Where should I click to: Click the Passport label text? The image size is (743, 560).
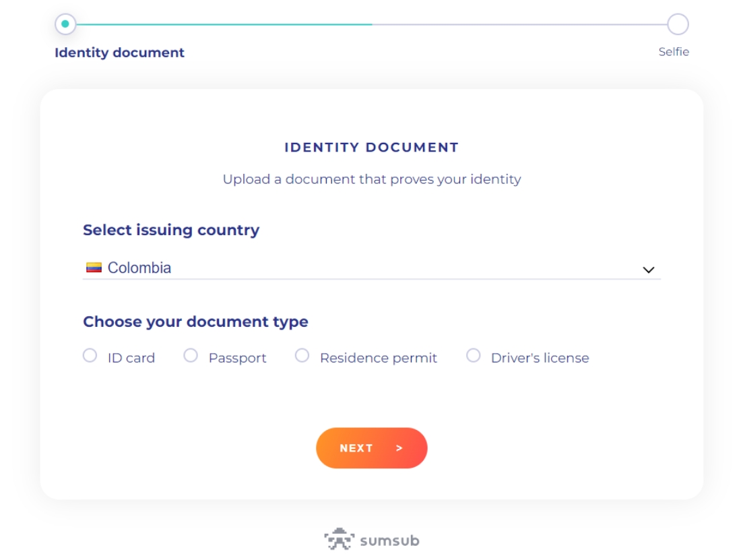(x=237, y=358)
